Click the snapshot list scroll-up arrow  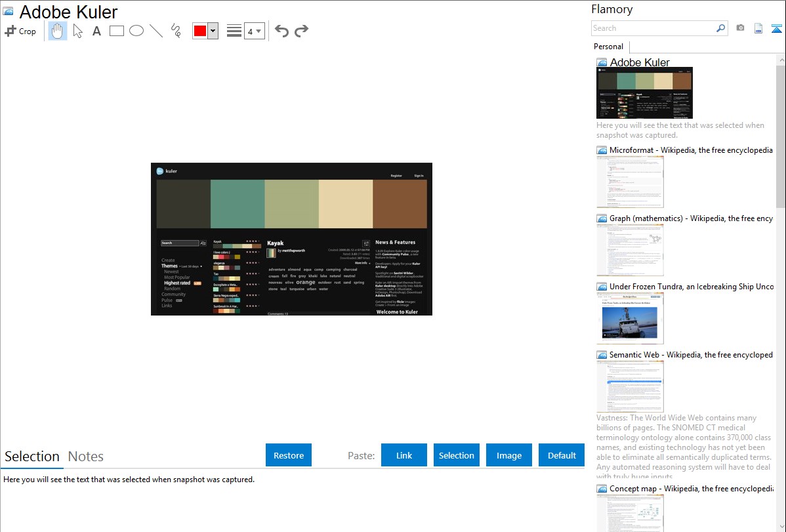pos(781,60)
